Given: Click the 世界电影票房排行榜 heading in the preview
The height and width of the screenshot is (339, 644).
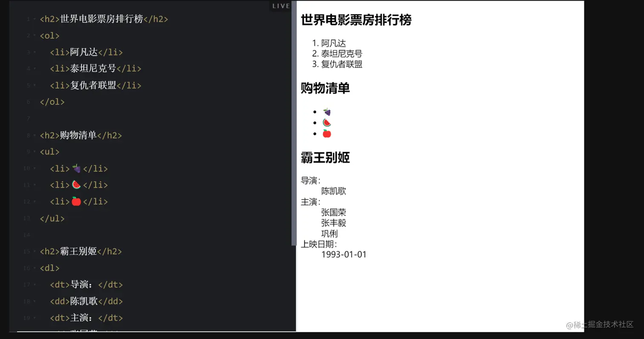Looking at the screenshot, I should tap(356, 20).
